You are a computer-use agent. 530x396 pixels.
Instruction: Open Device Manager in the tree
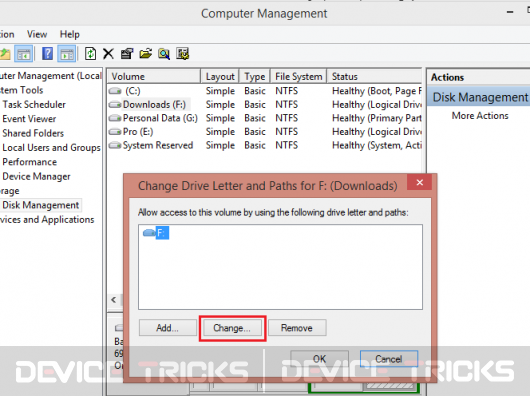point(36,176)
